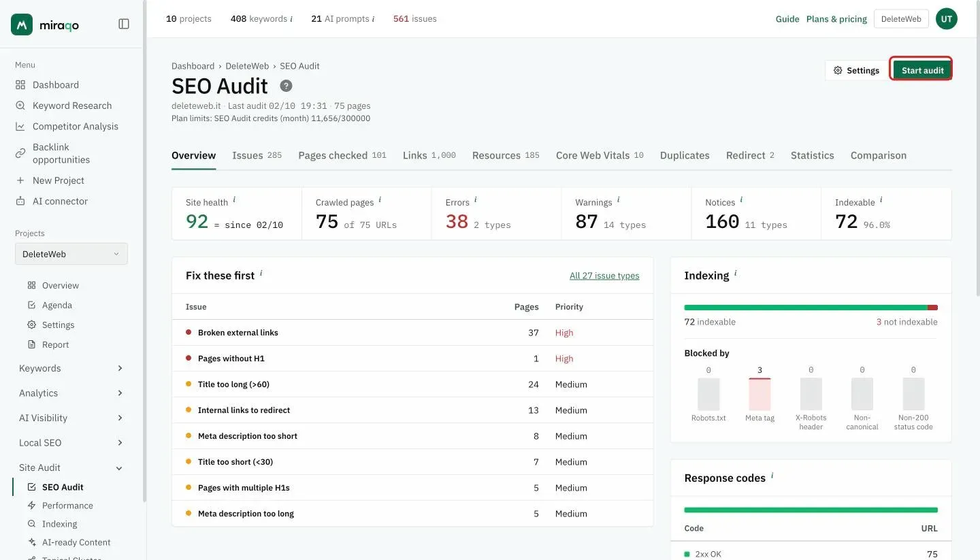Click the DeleteWeb breadcrumb
The width and height of the screenshot is (980, 560).
tap(247, 66)
